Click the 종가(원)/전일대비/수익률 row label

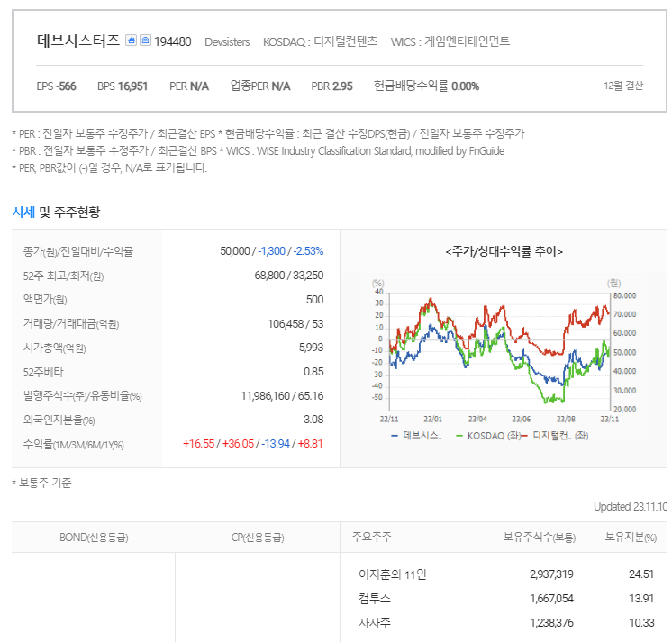tap(78, 251)
